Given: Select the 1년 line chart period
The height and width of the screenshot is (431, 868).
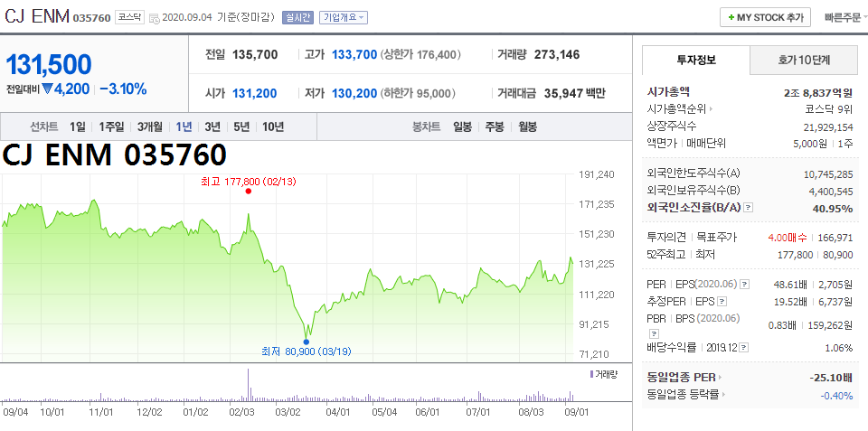Looking at the screenshot, I should click(x=184, y=126).
